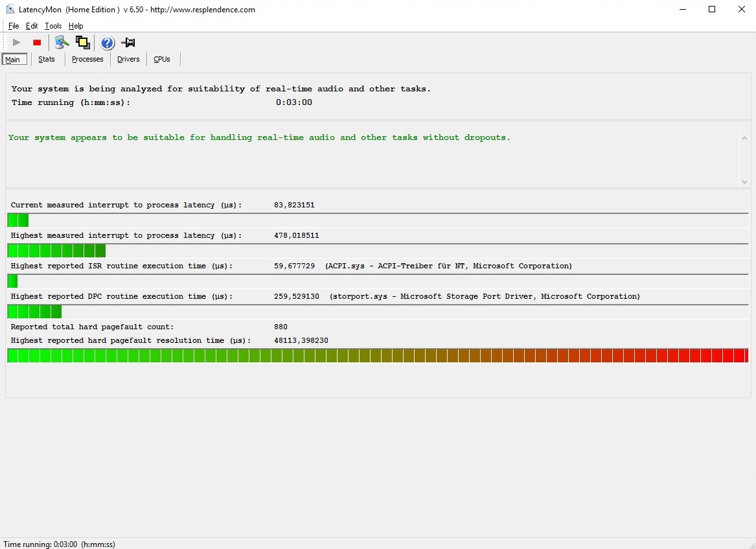Select the Main tab
Screen dimensions: 756x549
[x=14, y=60]
